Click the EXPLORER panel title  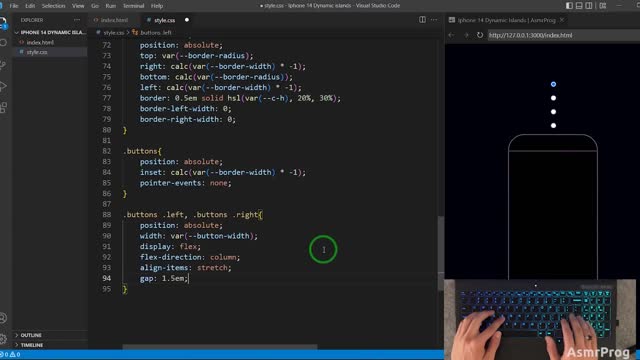point(32,20)
